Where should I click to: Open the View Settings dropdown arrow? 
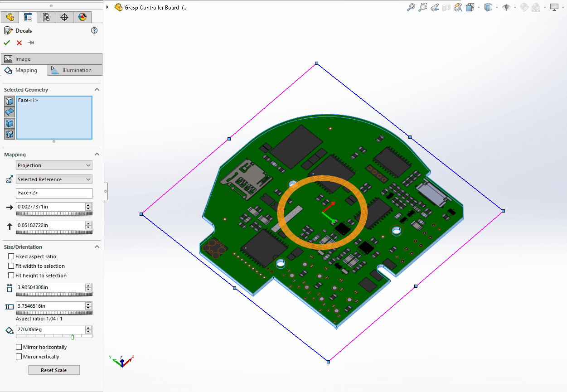coord(563,8)
